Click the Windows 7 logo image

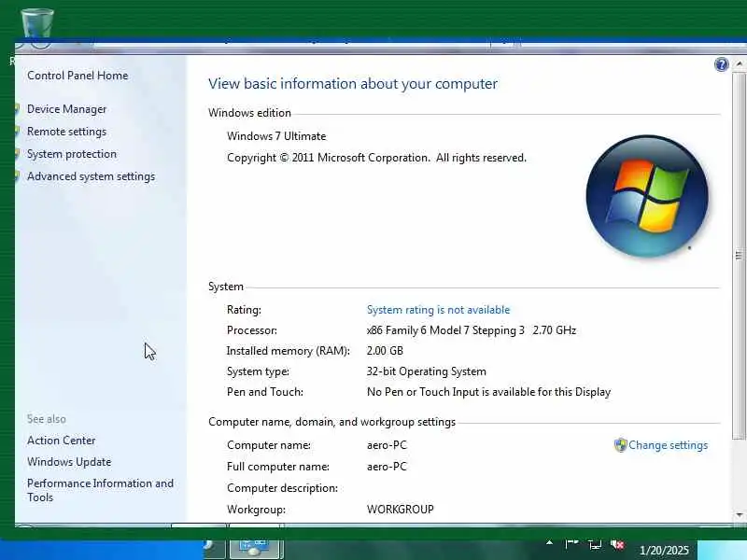(x=647, y=196)
